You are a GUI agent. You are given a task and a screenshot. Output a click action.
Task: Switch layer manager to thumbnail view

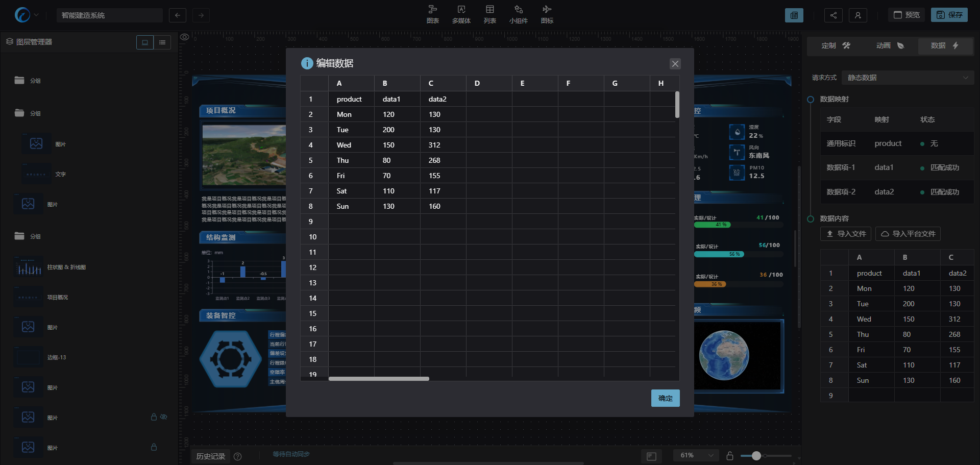[x=145, y=42]
